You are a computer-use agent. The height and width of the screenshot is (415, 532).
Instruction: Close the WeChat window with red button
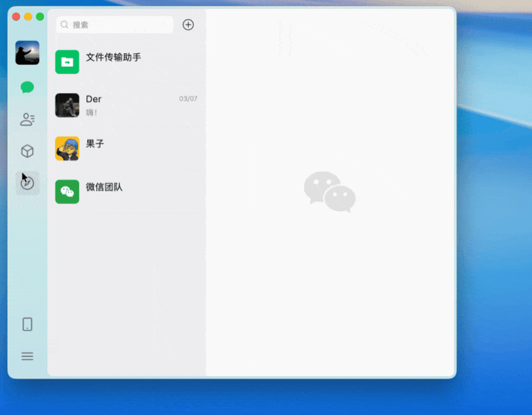[x=16, y=17]
